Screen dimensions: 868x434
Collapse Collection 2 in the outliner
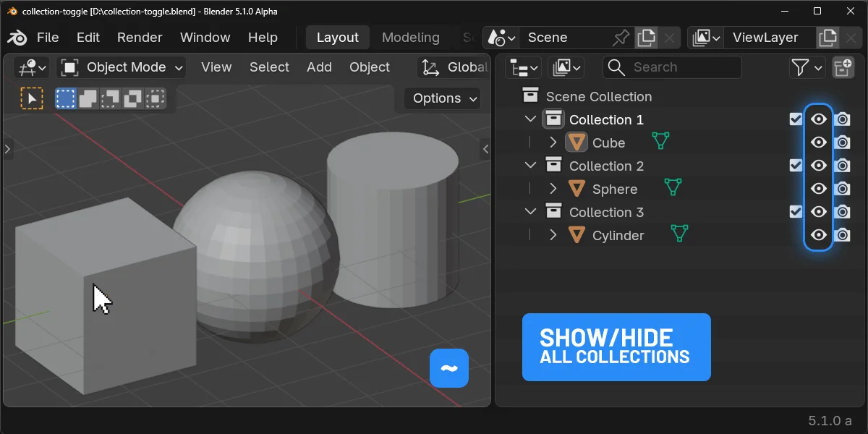[530, 165]
